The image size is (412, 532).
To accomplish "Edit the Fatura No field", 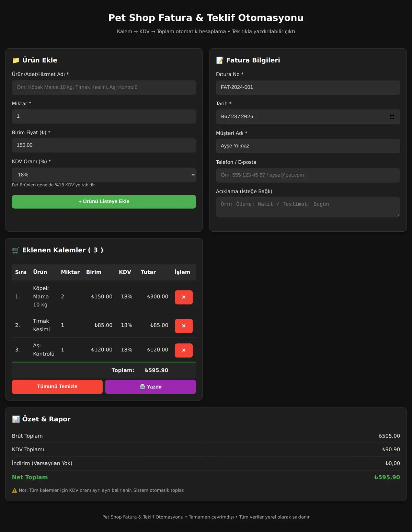I will (x=308, y=87).
